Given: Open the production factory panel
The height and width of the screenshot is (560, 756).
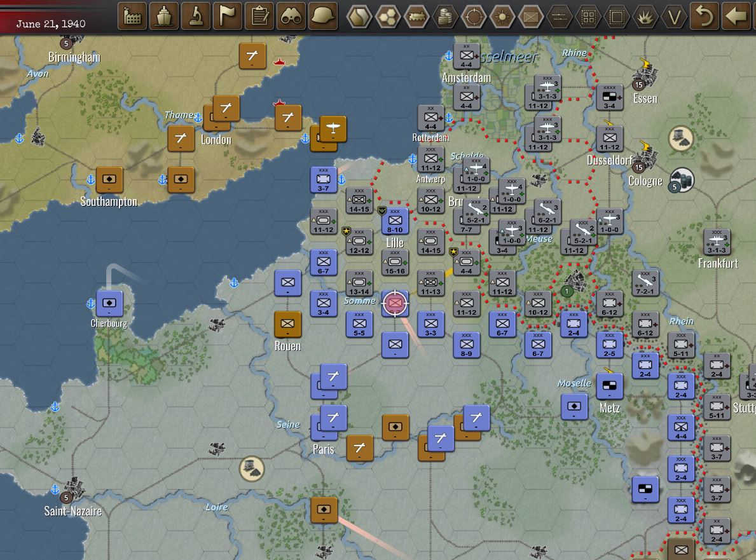Looking at the screenshot, I should click(132, 17).
